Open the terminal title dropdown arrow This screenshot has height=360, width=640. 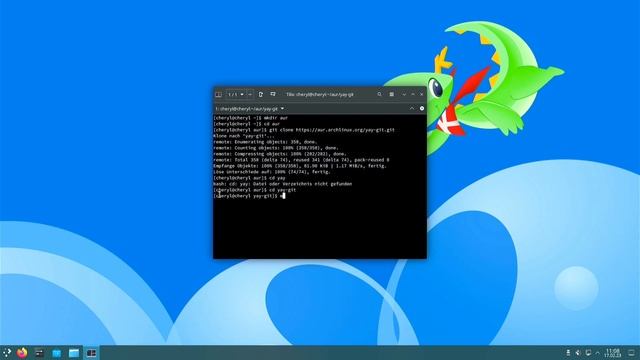[x=282, y=109]
